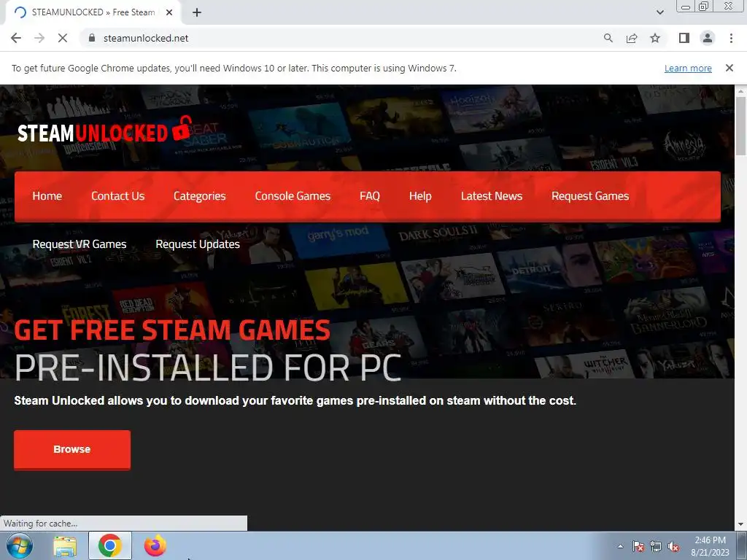Viewport: 747px width, 560px height.
Task: Open the Chrome profile avatar icon
Action: click(x=708, y=38)
